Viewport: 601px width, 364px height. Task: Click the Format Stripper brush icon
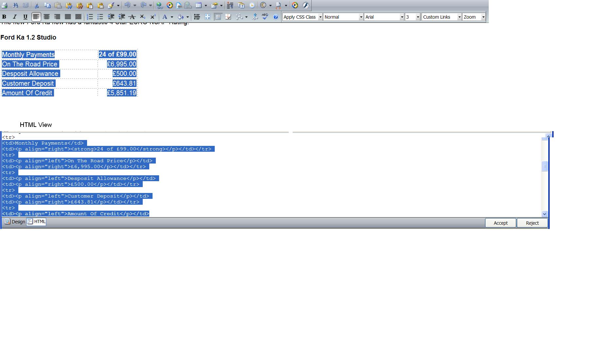click(x=111, y=5)
